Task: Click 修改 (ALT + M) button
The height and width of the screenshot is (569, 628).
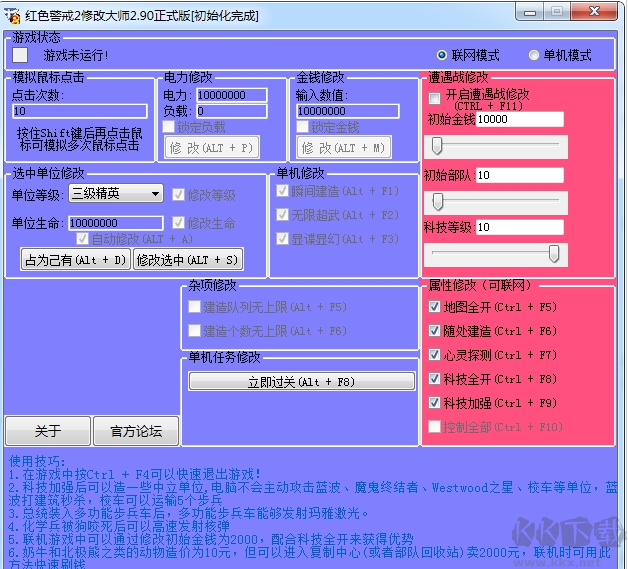Action: click(x=344, y=148)
